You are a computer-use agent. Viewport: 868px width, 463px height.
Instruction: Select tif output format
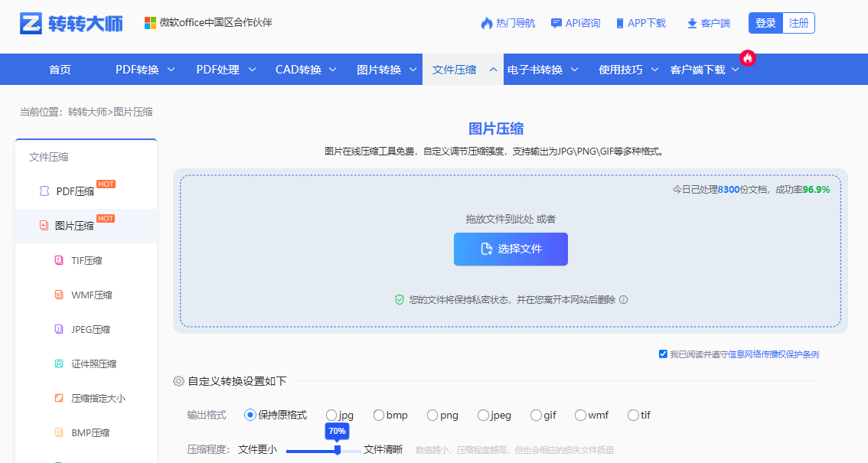(633, 415)
